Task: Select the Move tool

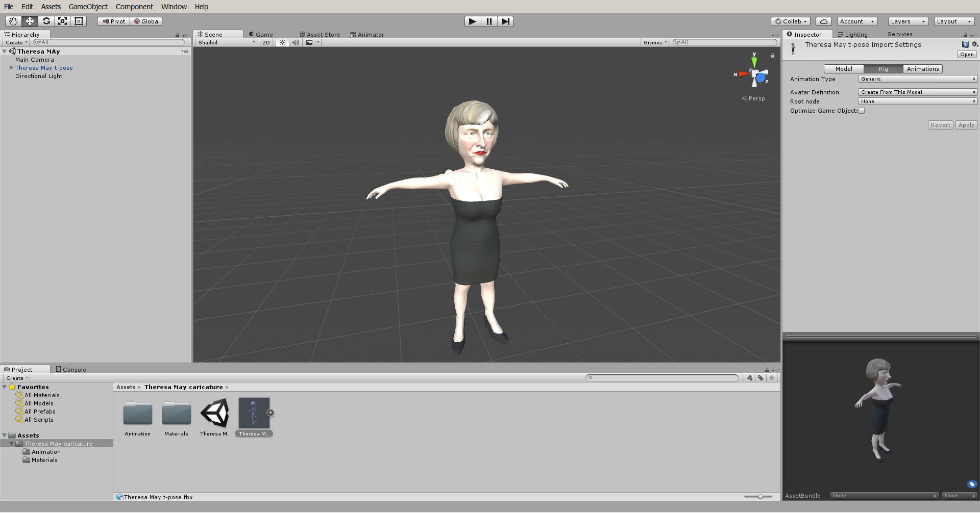Action: click(30, 21)
